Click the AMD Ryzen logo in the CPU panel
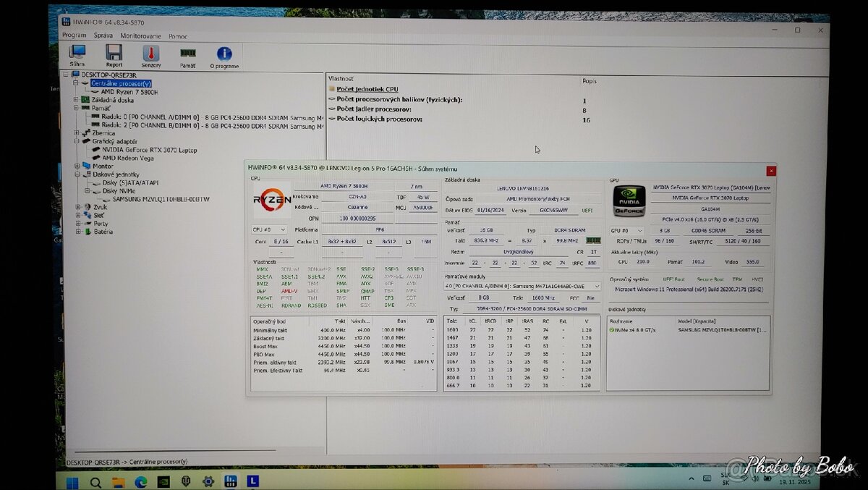This screenshot has height=490, width=868. [271, 200]
